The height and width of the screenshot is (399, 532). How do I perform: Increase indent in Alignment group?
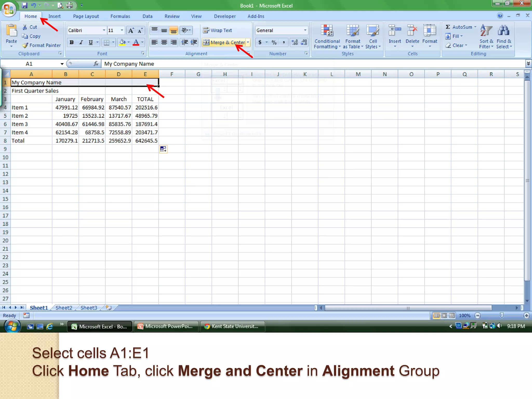(194, 42)
